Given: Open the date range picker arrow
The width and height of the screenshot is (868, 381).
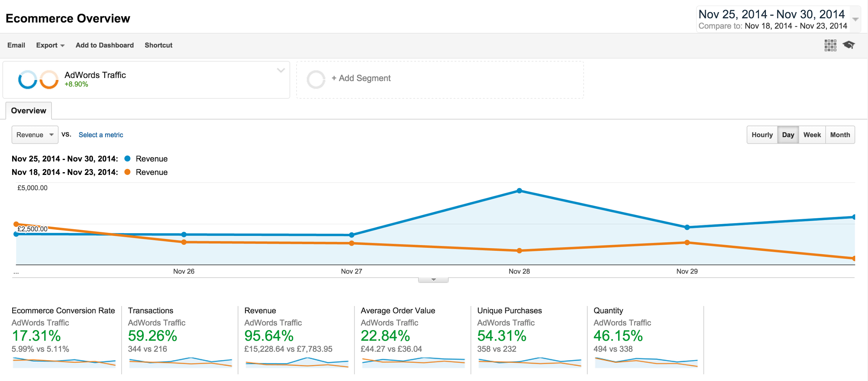Looking at the screenshot, I should point(855,19).
